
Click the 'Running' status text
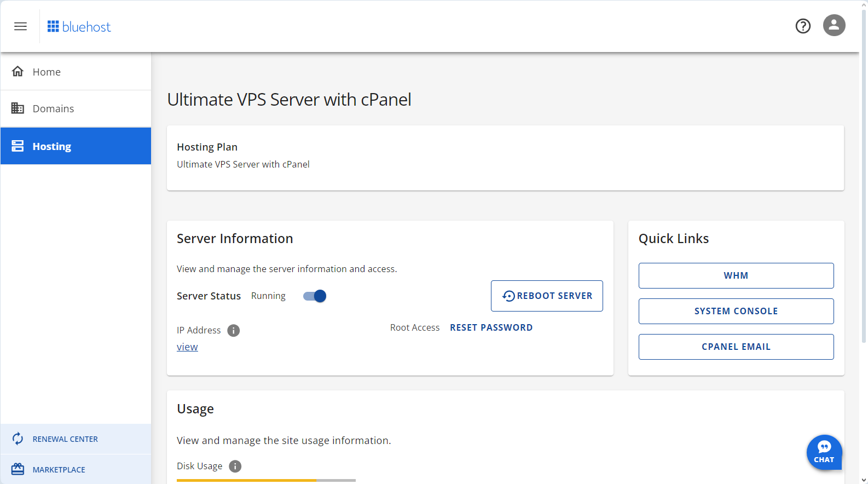click(268, 296)
